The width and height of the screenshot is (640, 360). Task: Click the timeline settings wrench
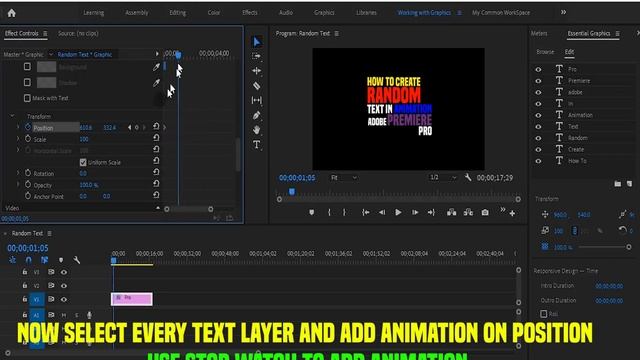[x=76, y=260]
